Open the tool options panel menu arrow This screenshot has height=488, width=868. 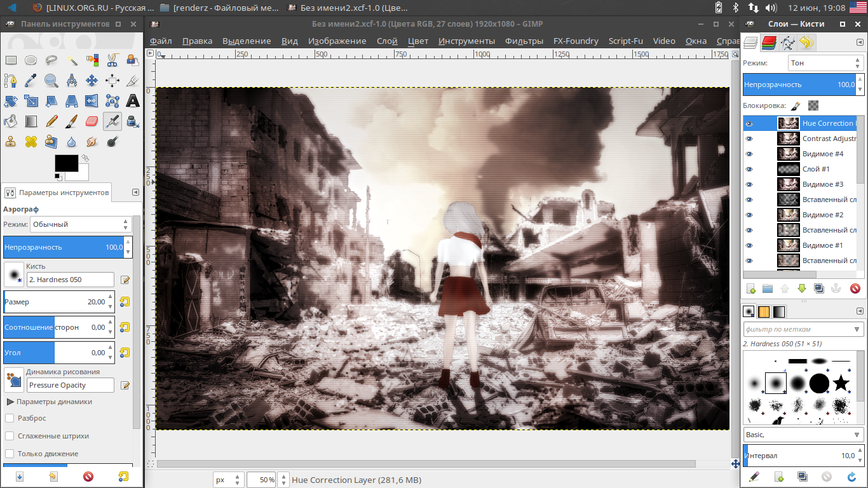135,192
